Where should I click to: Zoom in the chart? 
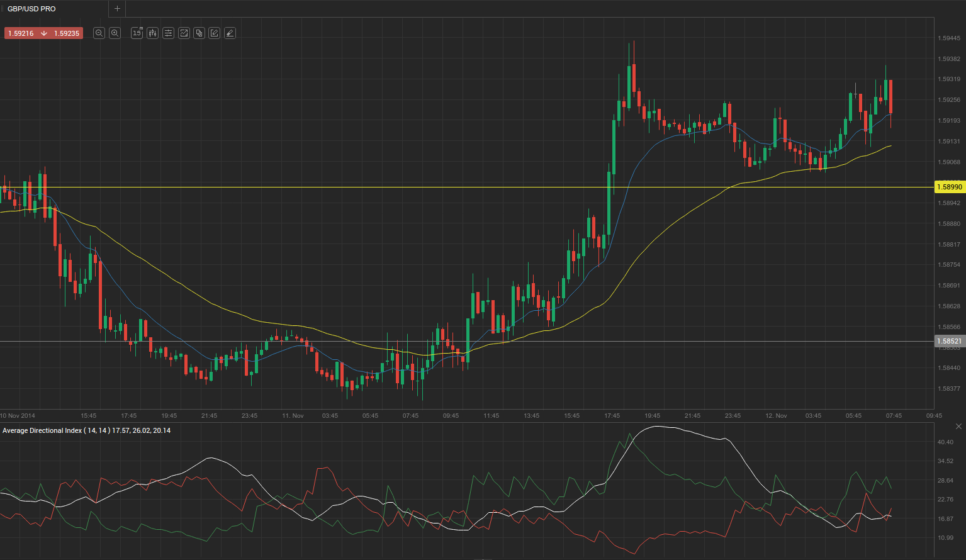point(115,33)
